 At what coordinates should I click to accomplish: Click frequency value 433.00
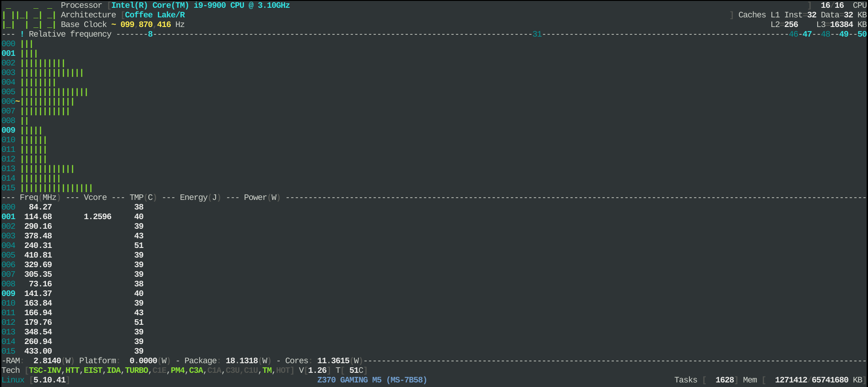click(x=38, y=351)
